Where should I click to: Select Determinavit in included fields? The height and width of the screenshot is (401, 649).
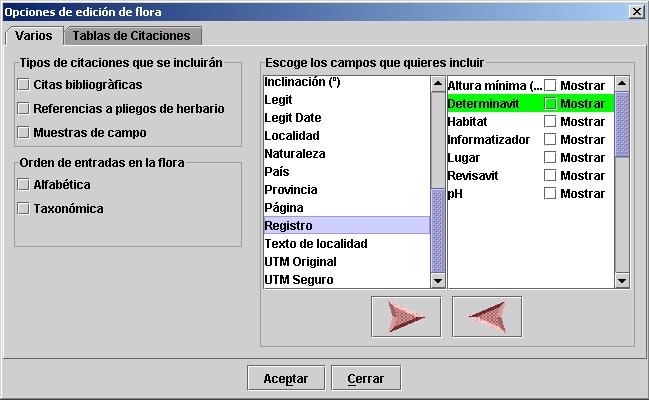483,103
